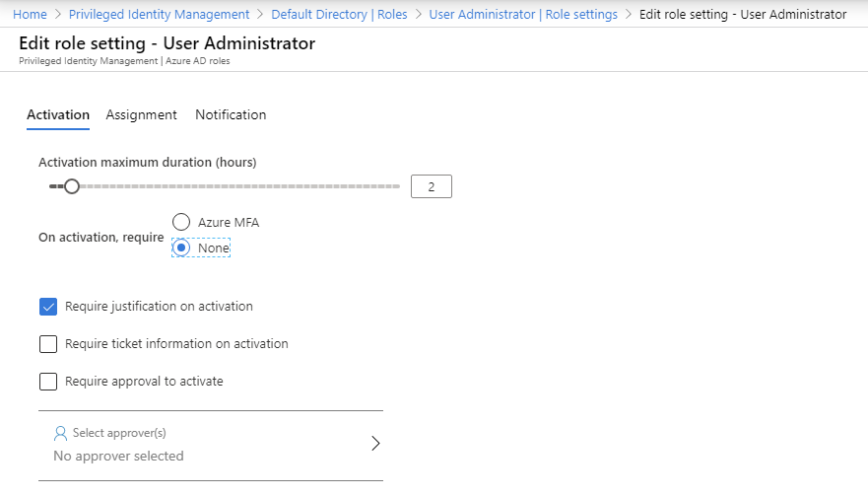Open User Administrator | Role settings breadcrumb
The image size is (868, 496).
pyautogui.click(x=523, y=15)
